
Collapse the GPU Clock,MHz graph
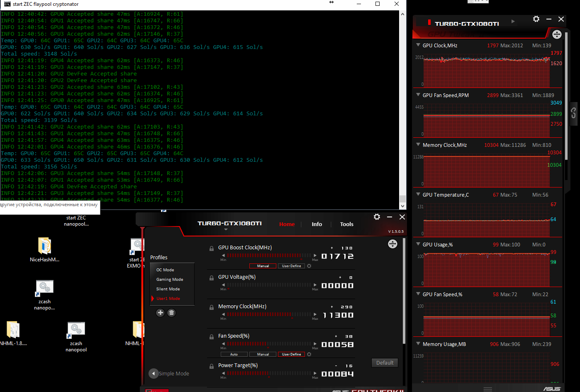(418, 45)
